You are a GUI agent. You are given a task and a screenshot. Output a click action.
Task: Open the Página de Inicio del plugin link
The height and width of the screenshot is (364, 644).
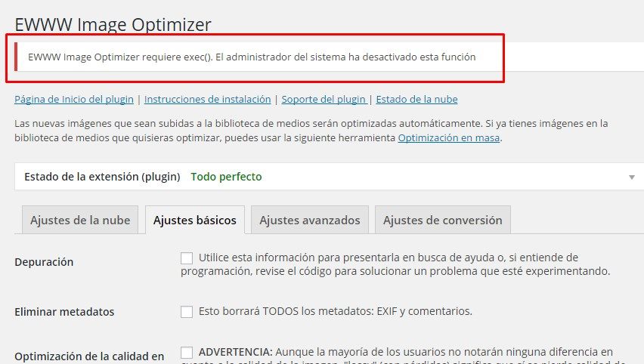(x=74, y=100)
